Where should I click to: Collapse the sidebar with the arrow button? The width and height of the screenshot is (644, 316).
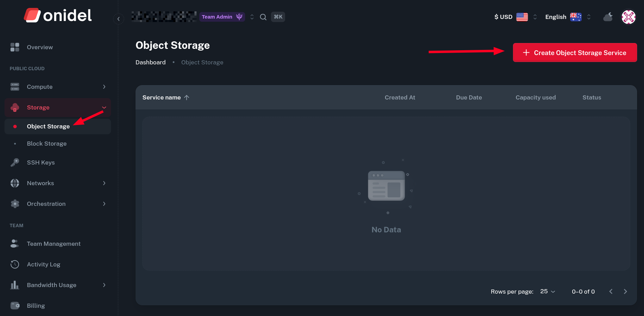coord(118,19)
